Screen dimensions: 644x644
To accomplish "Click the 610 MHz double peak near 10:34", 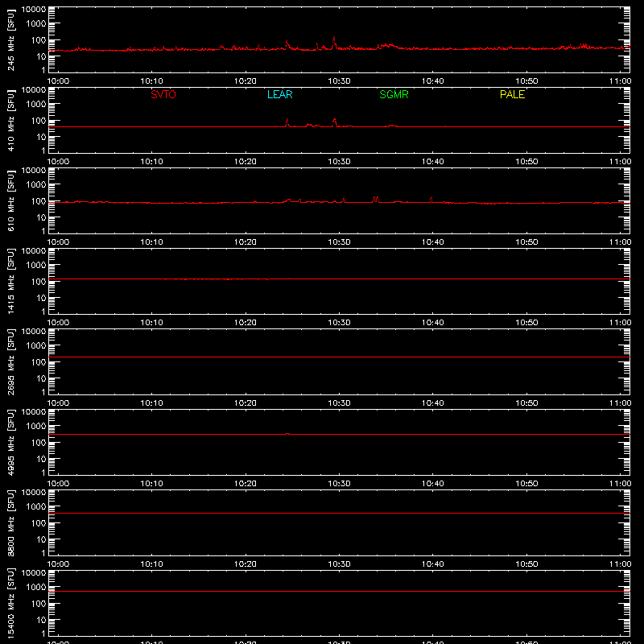I will click(x=375, y=199).
